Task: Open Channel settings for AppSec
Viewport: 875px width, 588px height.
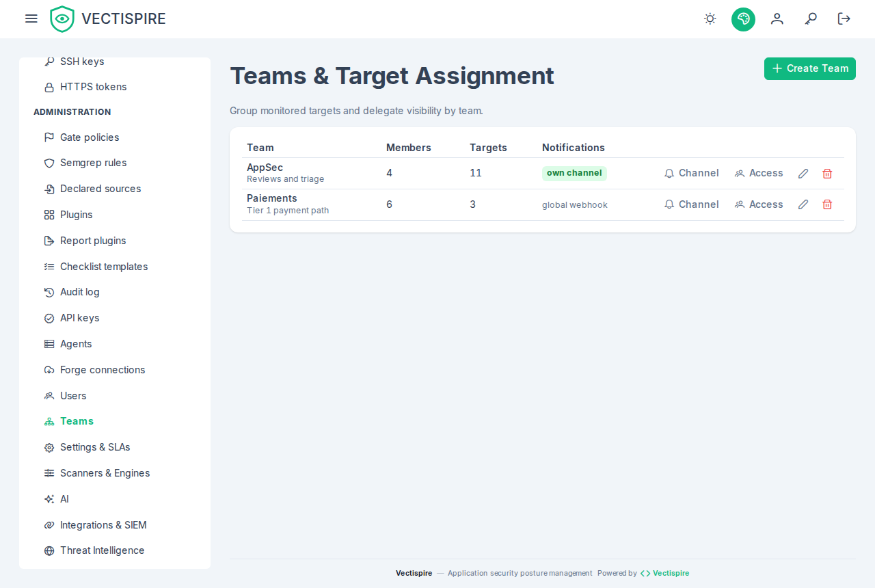Action: point(692,174)
